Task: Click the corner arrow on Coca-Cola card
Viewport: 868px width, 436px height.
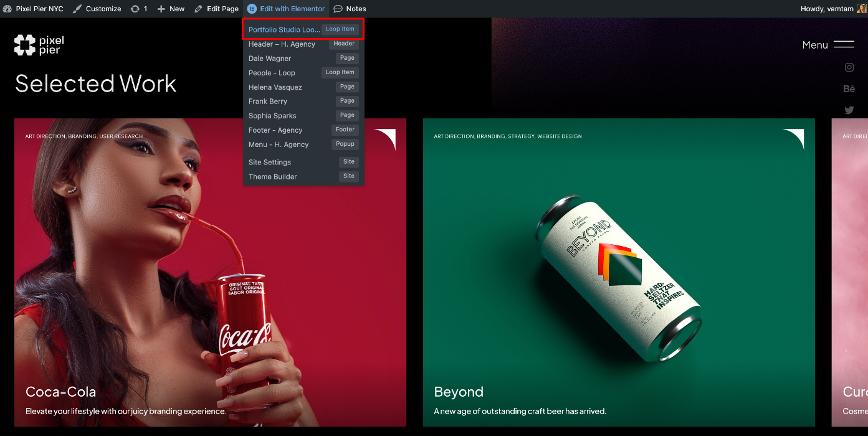Action: point(386,138)
